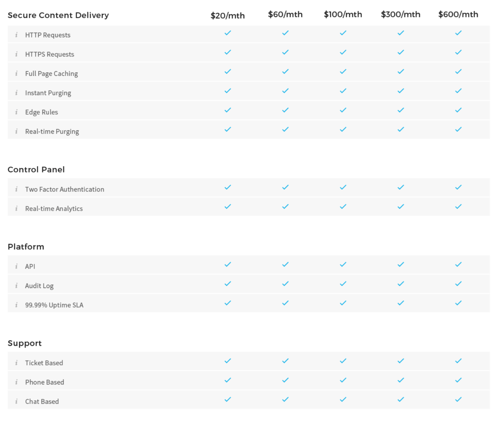Click API checkmark in $100/mth column
This screenshot has height=429, width=504.
(343, 264)
